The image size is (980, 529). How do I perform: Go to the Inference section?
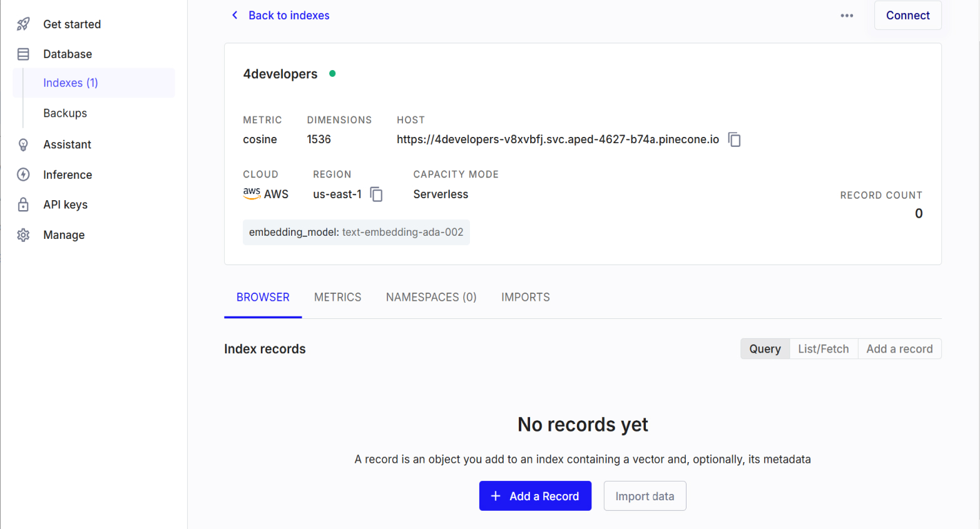68,175
